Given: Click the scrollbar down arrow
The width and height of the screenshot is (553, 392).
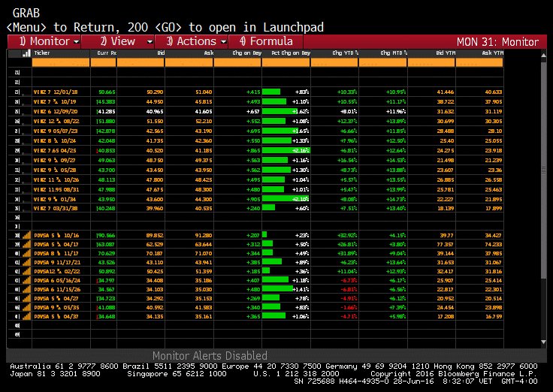Looking at the screenshot, I should click(x=543, y=342).
